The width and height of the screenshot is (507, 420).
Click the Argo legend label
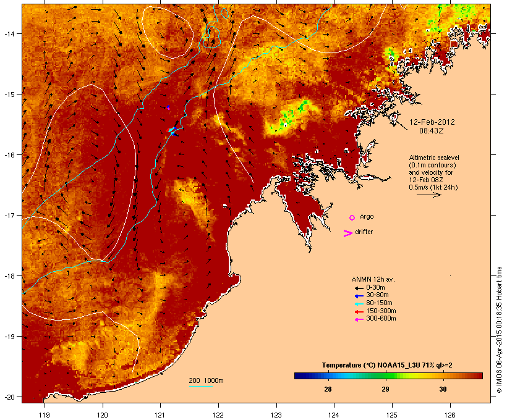[x=367, y=216]
